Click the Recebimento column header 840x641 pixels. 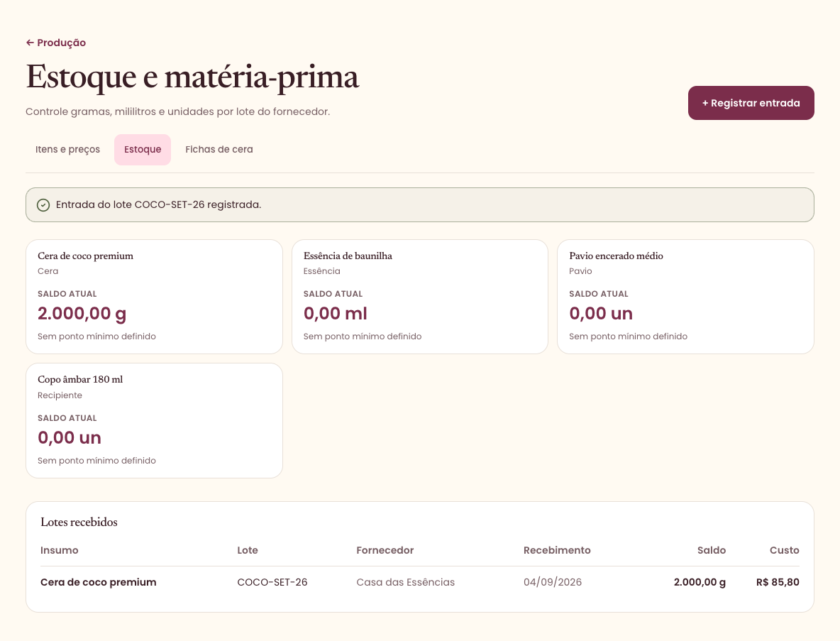[557, 550]
